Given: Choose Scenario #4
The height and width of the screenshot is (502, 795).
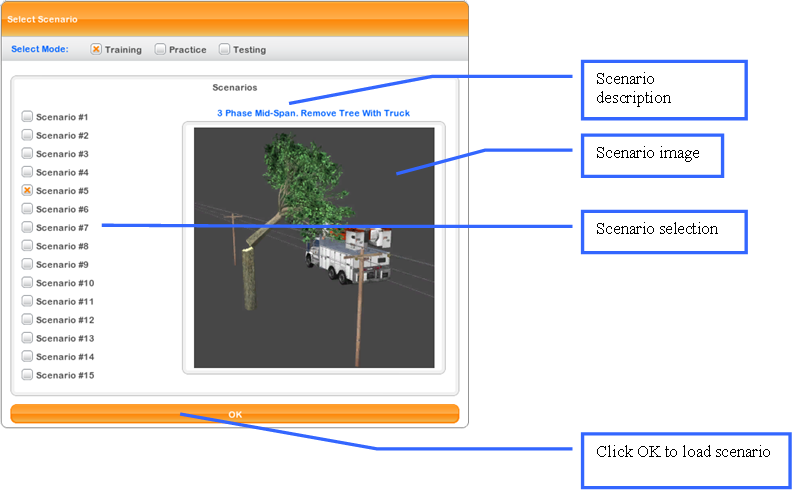Looking at the screenshot, I should pyautogui.click(x=27, y=172).
